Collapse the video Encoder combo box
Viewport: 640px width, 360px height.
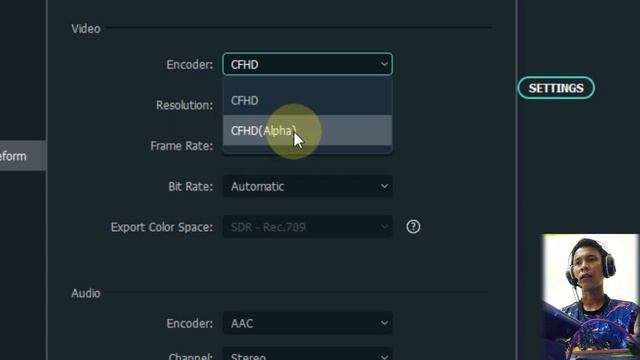(307, 64)
